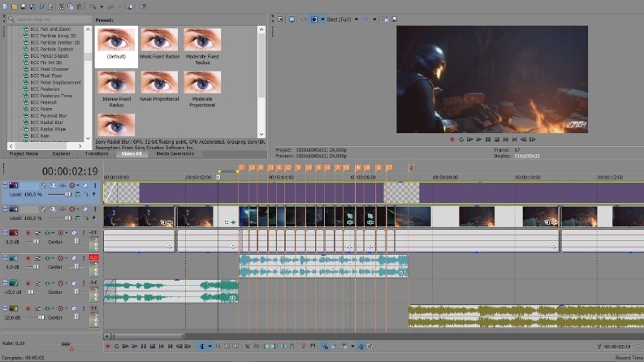Viewport: 644px width, 362px height.
Task: Save snapshot to file in preview
Action: point(395,19)
